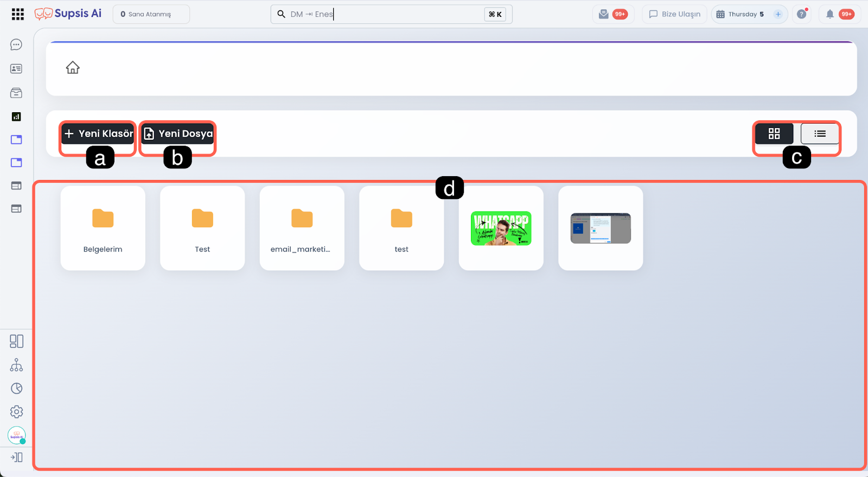Click the plus next to Thursday 5
The image size is (868, 477).
coord(778,14)
